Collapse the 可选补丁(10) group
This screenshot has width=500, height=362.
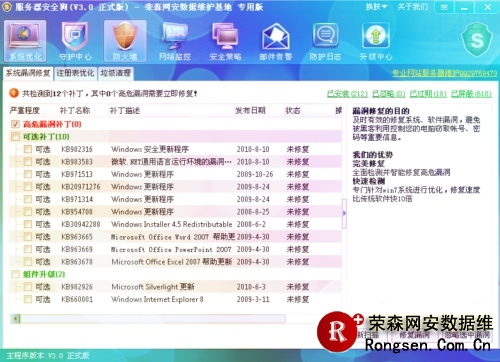pyautogui.click(x=15, y=137)
